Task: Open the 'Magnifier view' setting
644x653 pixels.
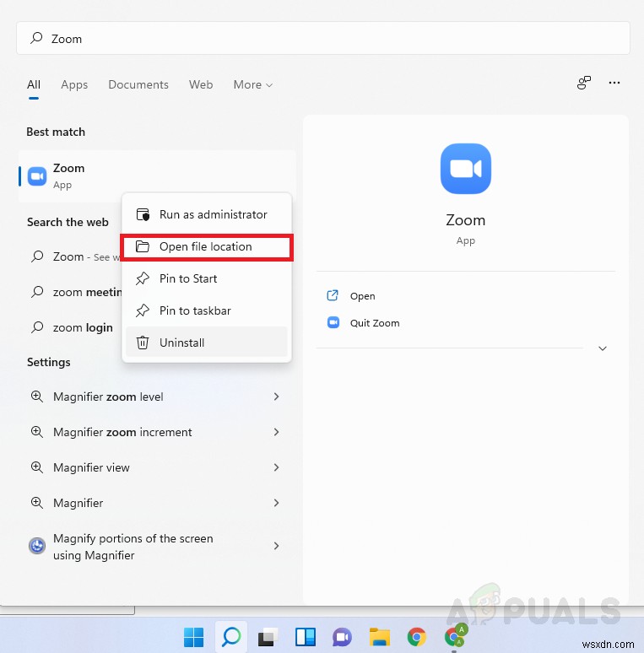Action: (157, 467)
